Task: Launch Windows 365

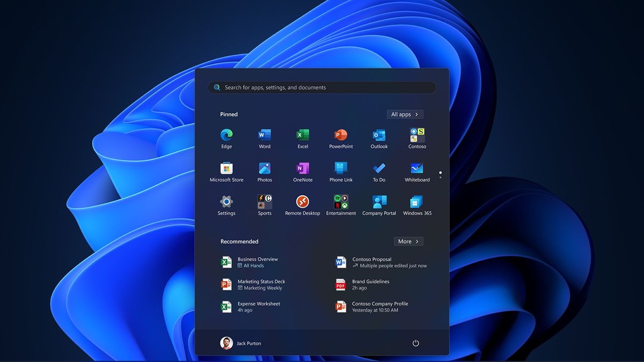Action: (x=417, y=202)
